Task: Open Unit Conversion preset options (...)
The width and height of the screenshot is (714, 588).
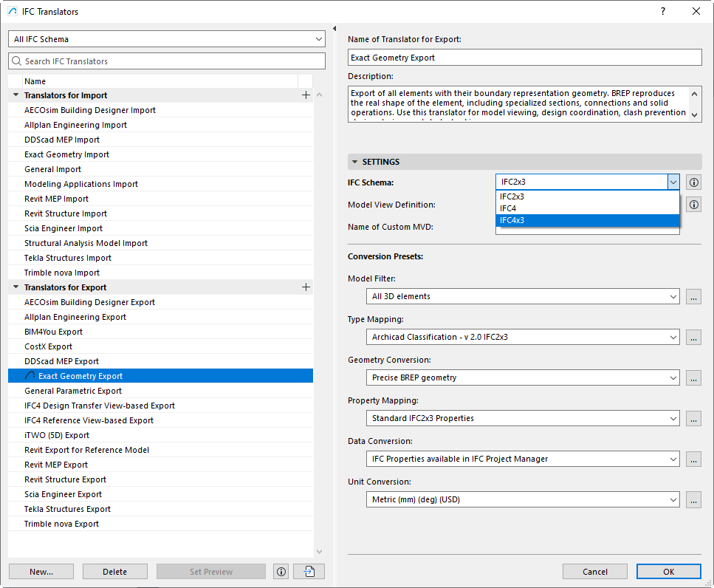Action: click(x=693, y=499)
